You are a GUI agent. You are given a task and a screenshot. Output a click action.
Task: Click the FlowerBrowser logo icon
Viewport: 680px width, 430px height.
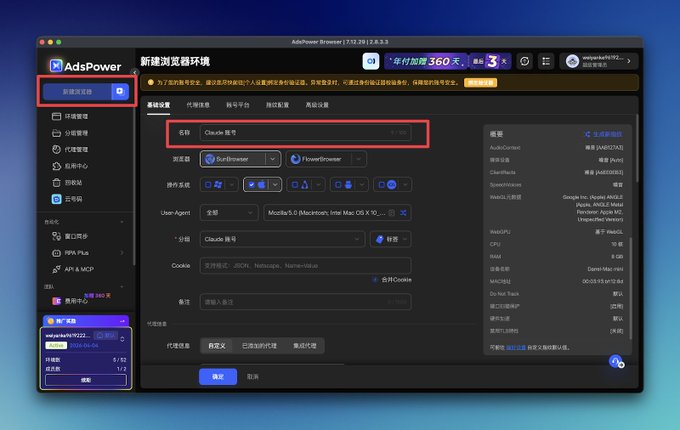[296, 159]
